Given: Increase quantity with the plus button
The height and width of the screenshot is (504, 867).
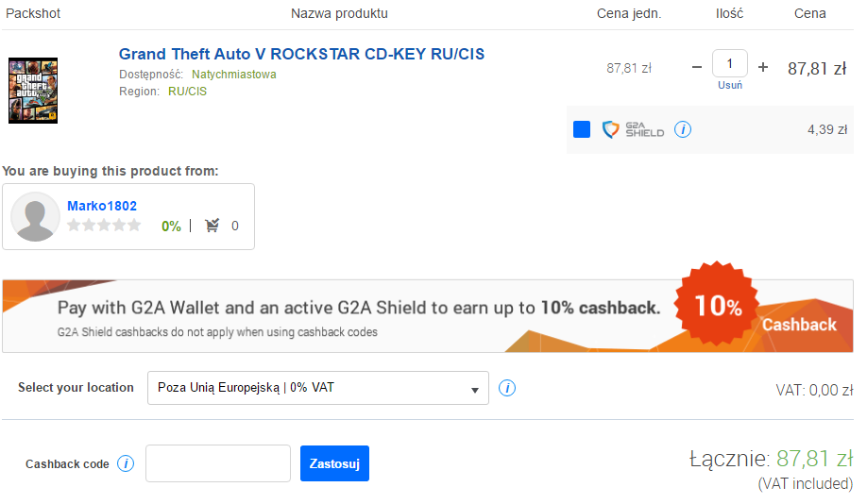Looking at the screenshot, I should pyautogui.click(x=763, y=67).
